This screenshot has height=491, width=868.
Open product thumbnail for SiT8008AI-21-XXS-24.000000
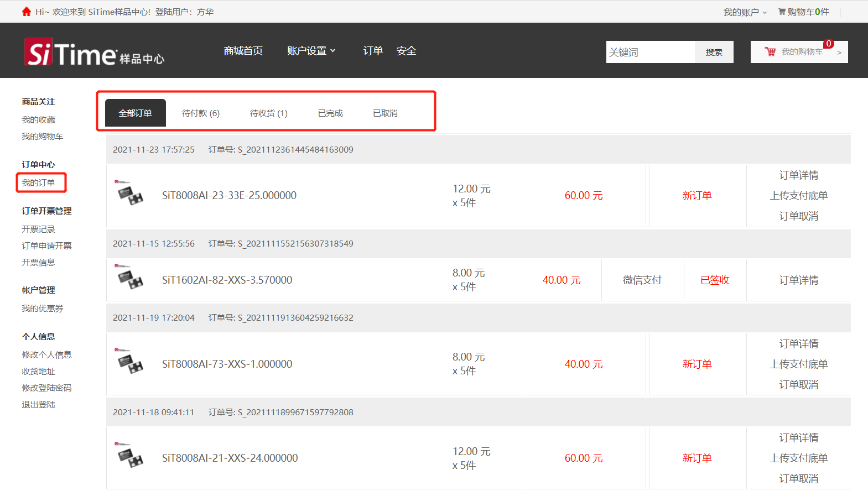(129, 456)
